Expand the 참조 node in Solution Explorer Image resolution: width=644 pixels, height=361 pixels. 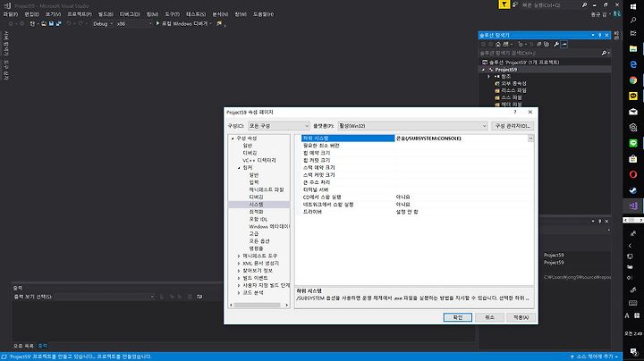[488, 77]
